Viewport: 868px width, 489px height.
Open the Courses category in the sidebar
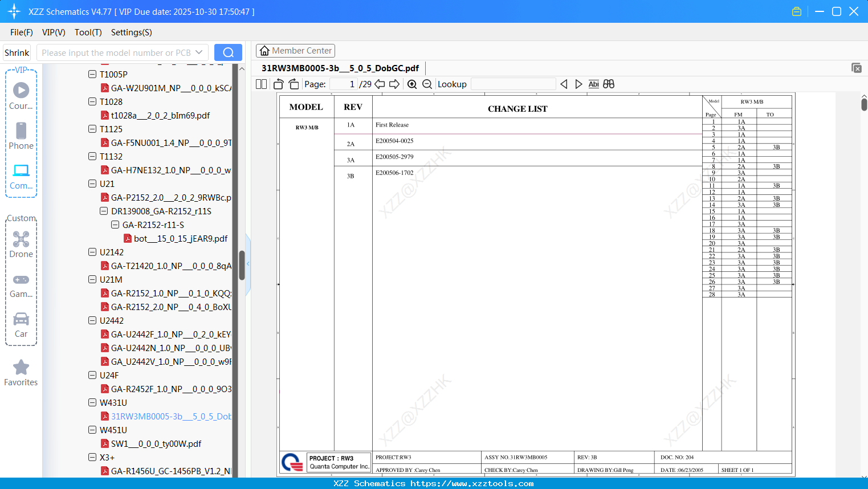pos(21,96)
